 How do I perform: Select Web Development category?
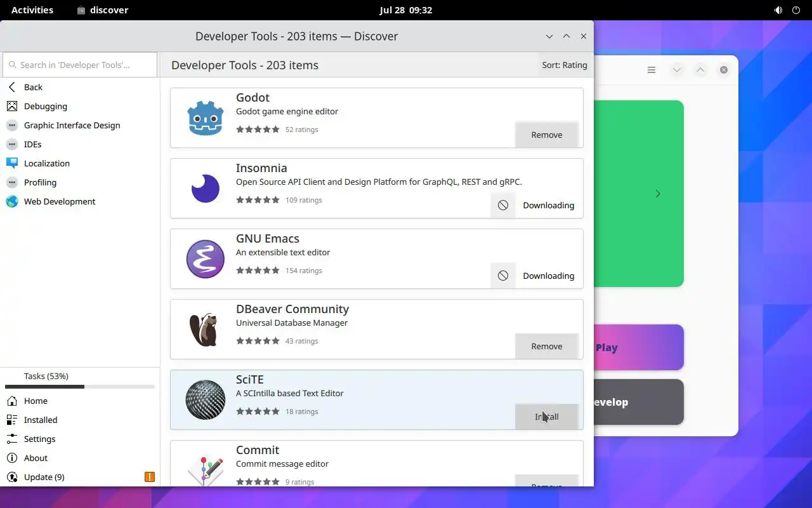click(80, 201)
